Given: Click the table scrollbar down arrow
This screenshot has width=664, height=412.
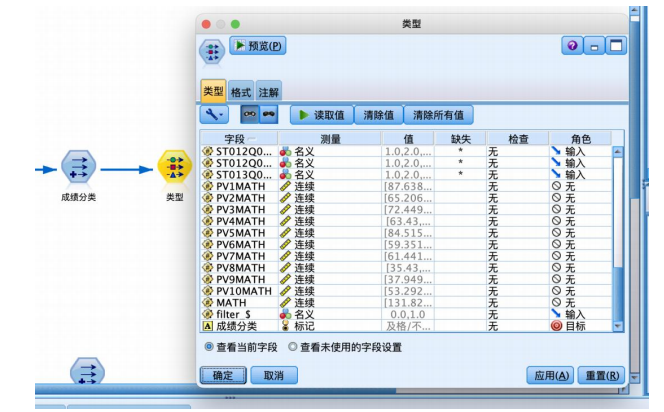Looking at the screenshot, I should point(617,326).
